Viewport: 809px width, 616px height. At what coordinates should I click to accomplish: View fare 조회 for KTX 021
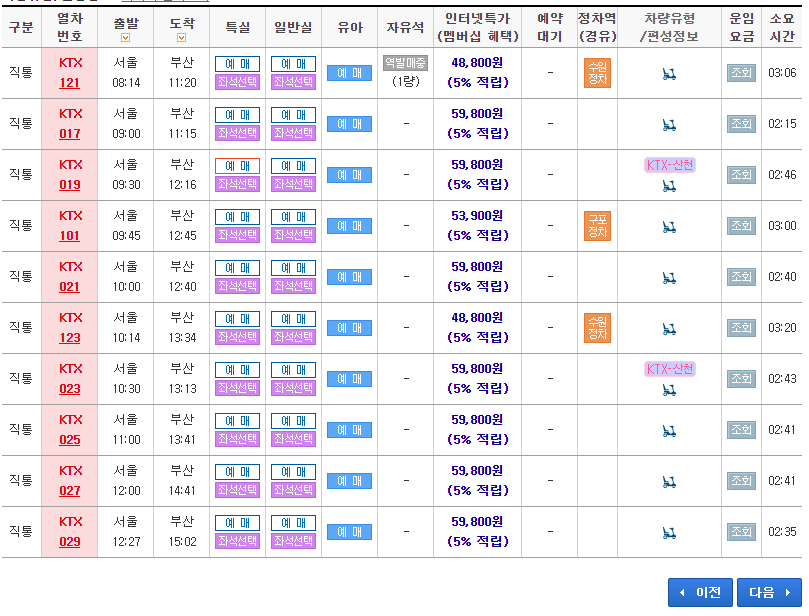click(x=741, y=277)
